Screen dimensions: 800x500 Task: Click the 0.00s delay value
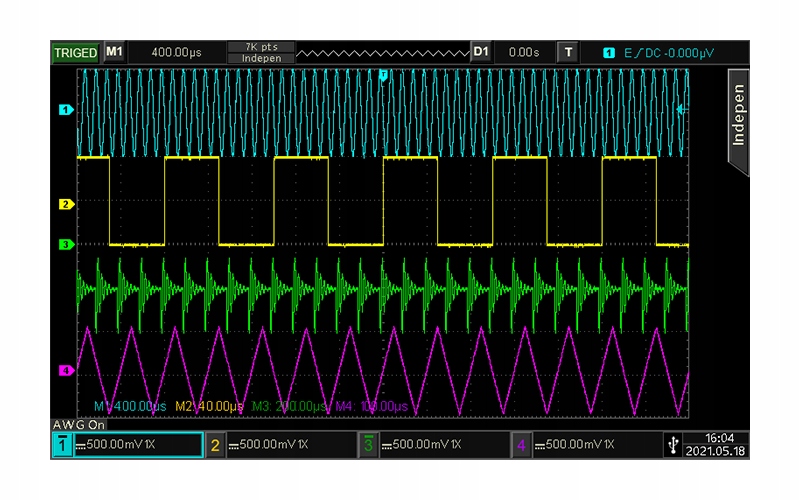[x=524, y=52]
